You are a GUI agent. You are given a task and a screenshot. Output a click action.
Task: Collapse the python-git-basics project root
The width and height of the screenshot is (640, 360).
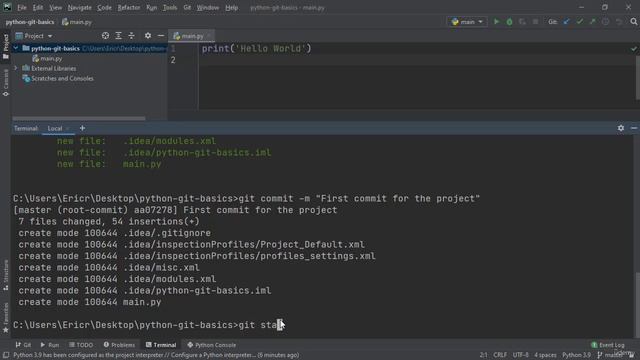point(16,48)
